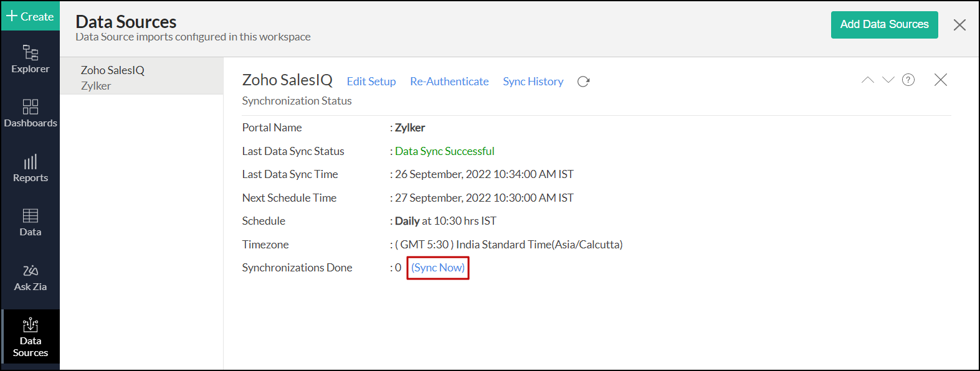Screen dimensions: 980x371
Task: Click the Re-Authenticate link
Action: click(449, 82)
